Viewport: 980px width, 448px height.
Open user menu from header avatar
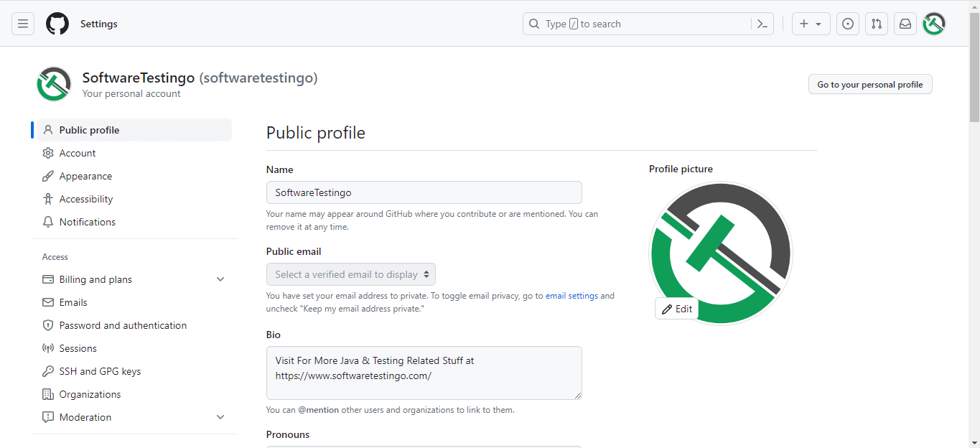(x=934, y=24)
